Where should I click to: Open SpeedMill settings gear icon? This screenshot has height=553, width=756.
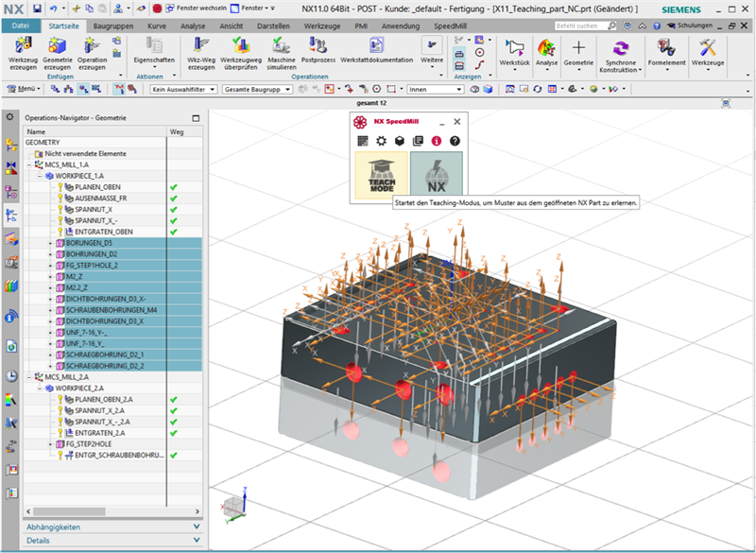[x=381, y=141]
